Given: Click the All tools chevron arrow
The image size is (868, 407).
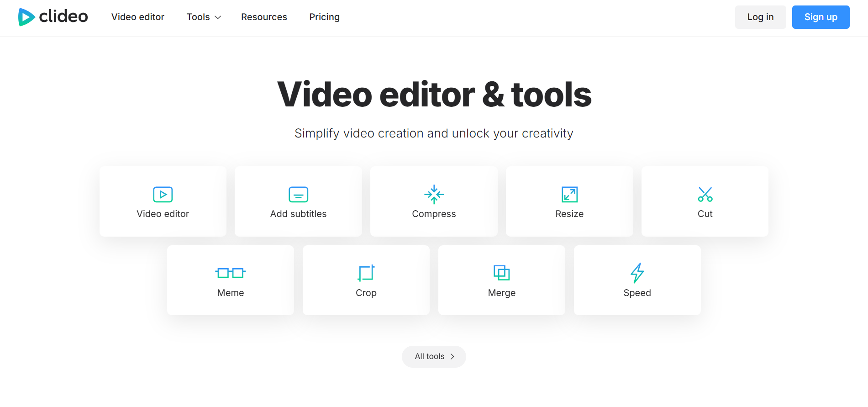Looking at the screenshot, I should click(x=452, y=356).
